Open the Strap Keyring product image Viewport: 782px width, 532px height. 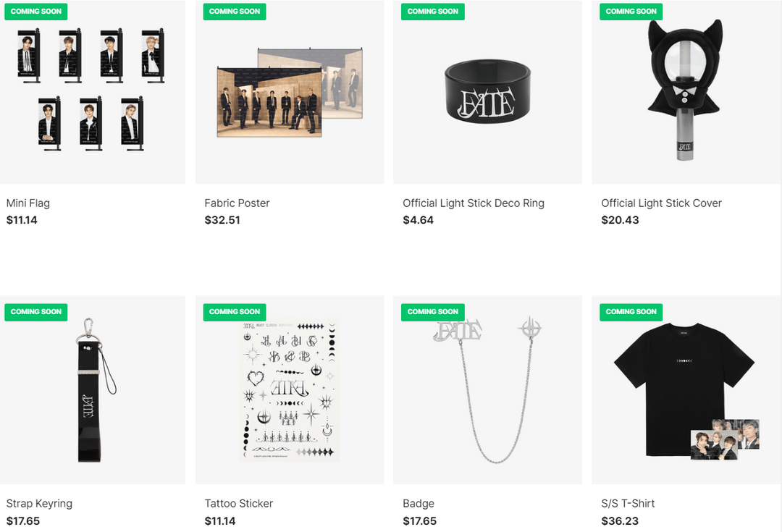(x=92, y=390)
